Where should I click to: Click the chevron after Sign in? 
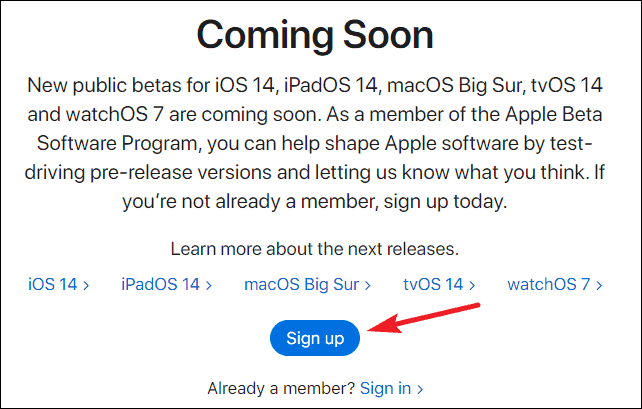420,389
